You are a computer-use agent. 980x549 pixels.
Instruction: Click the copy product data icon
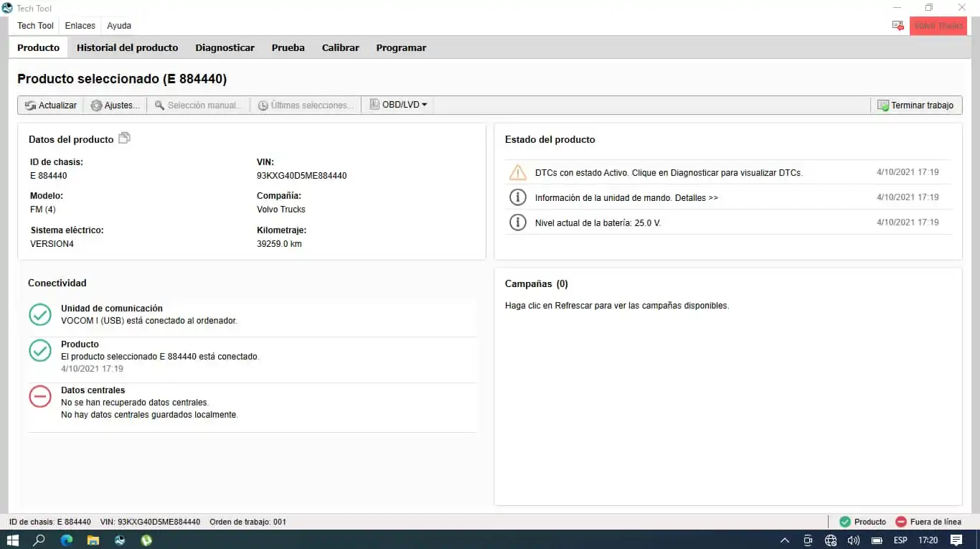124,138
